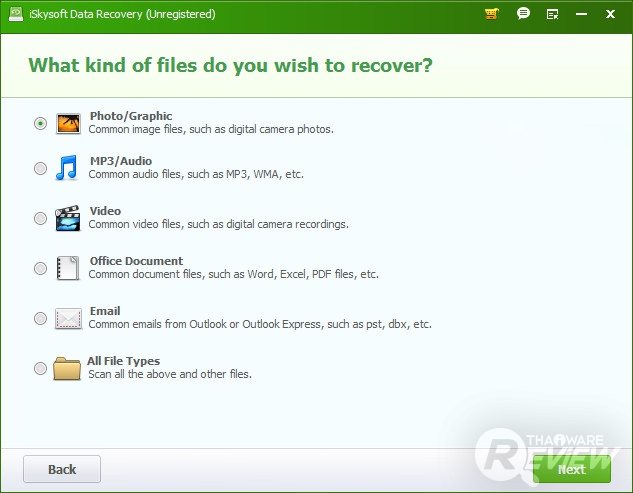Choose the Office Document radio button

coord(40,268)
